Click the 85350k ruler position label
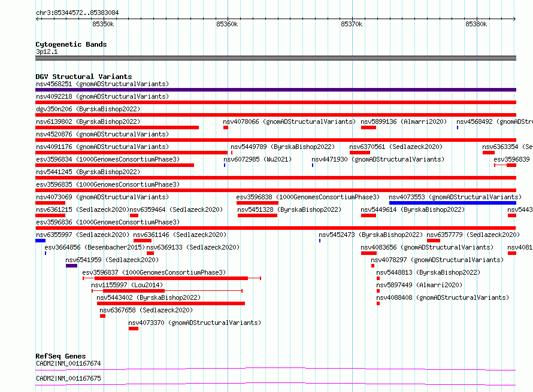Image resolution: width=533 pixels, height=392 pixels. point(103,24)
